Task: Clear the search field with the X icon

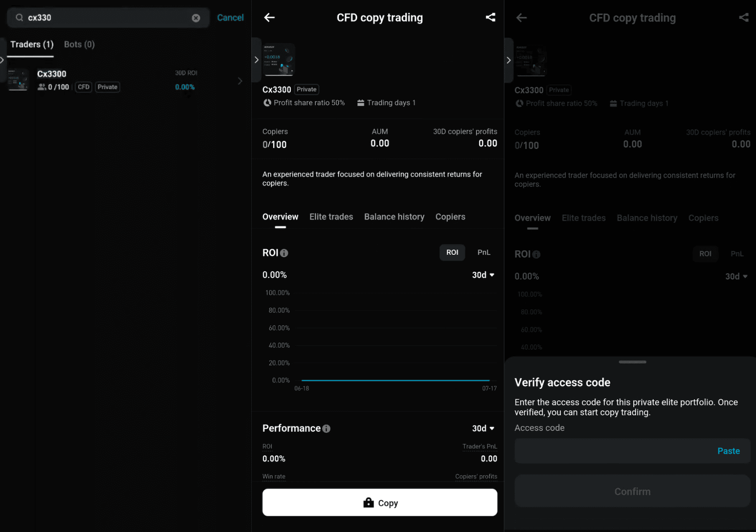Action: [196, 18]
